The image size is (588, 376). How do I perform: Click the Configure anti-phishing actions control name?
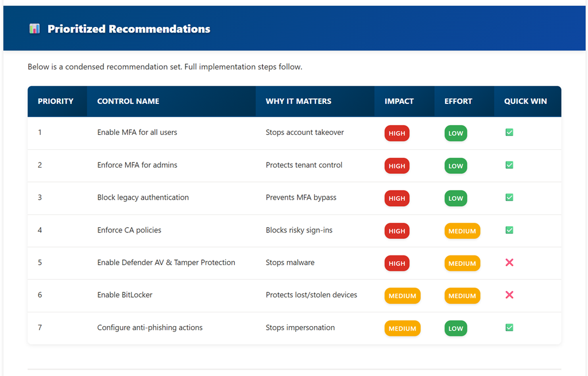coord(150,328)
